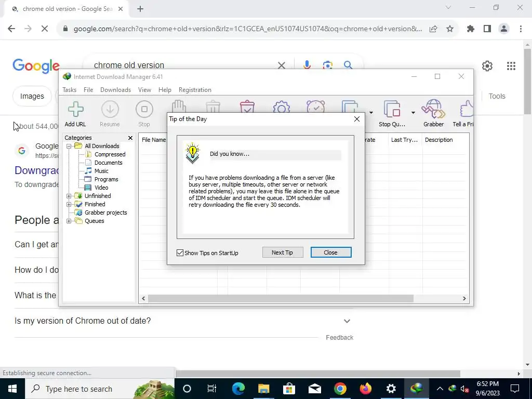Click the Delete Completed trash-check icon
The width and height of the screenshot is (532, 399).
coord(247,107)
